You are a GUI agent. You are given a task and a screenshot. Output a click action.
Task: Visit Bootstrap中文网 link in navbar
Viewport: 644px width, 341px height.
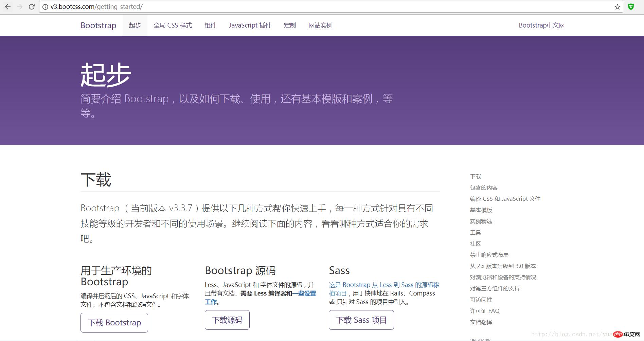541,25
